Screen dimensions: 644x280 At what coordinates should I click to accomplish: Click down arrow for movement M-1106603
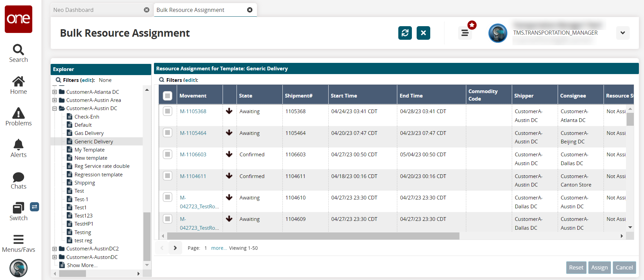click(x=229, y=154)
